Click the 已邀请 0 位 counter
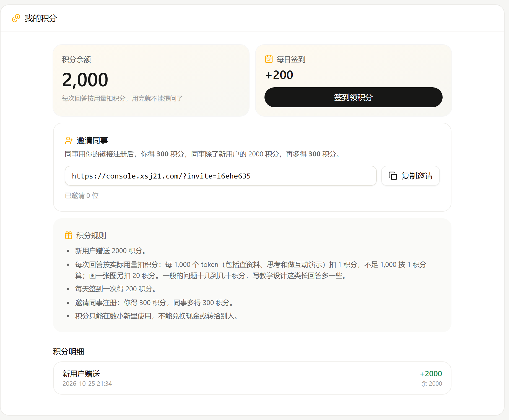 [82, 196]
